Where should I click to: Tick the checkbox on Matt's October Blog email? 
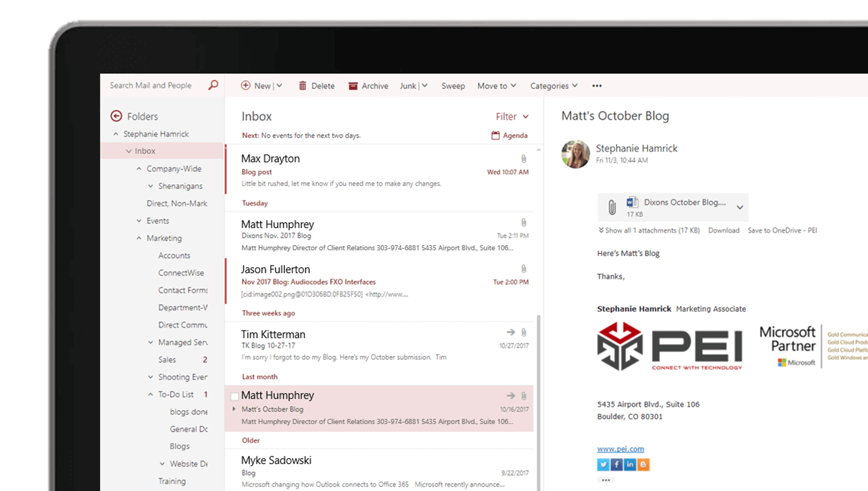pos(234,396)
